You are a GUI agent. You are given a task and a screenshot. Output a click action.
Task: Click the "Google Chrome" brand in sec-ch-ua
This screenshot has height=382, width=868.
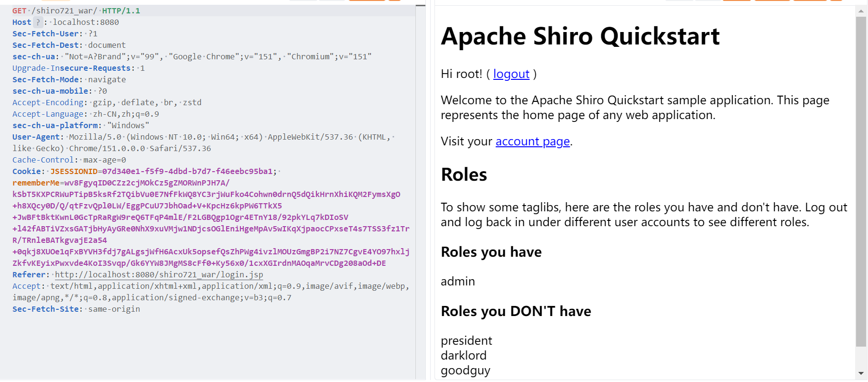tap(203, 57)
